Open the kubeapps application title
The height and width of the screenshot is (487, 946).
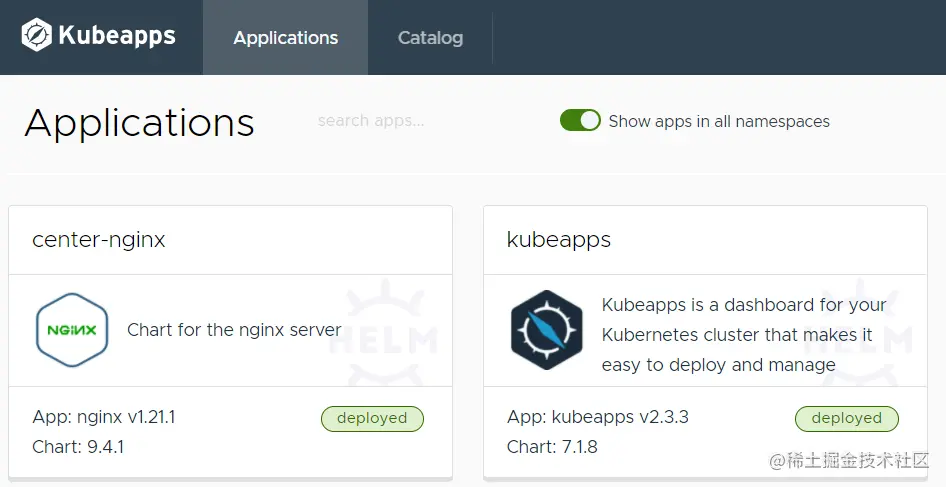coord(559,240)
